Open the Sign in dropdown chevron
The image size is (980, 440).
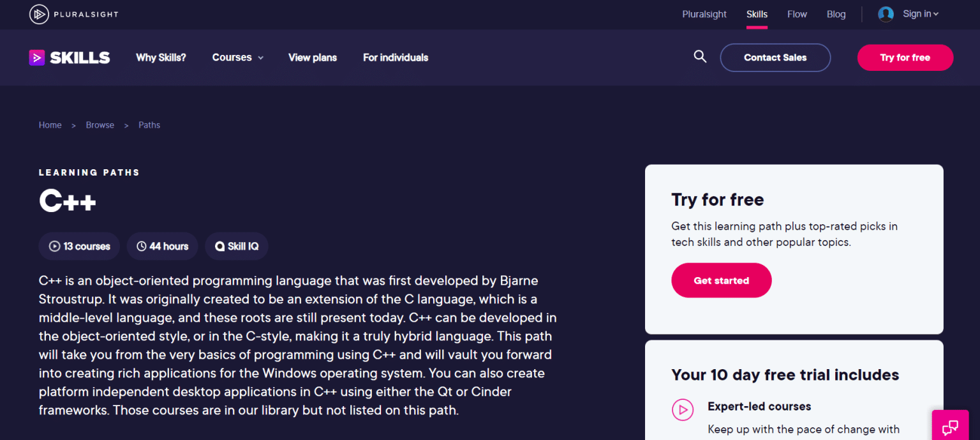click(x=936, y=13)
